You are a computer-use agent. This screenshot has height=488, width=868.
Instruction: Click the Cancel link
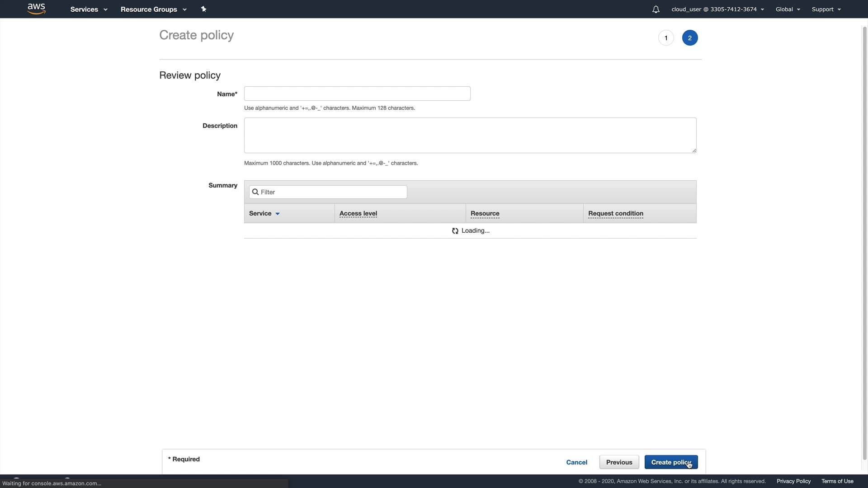pyautogui.click(x=576, y=462)
